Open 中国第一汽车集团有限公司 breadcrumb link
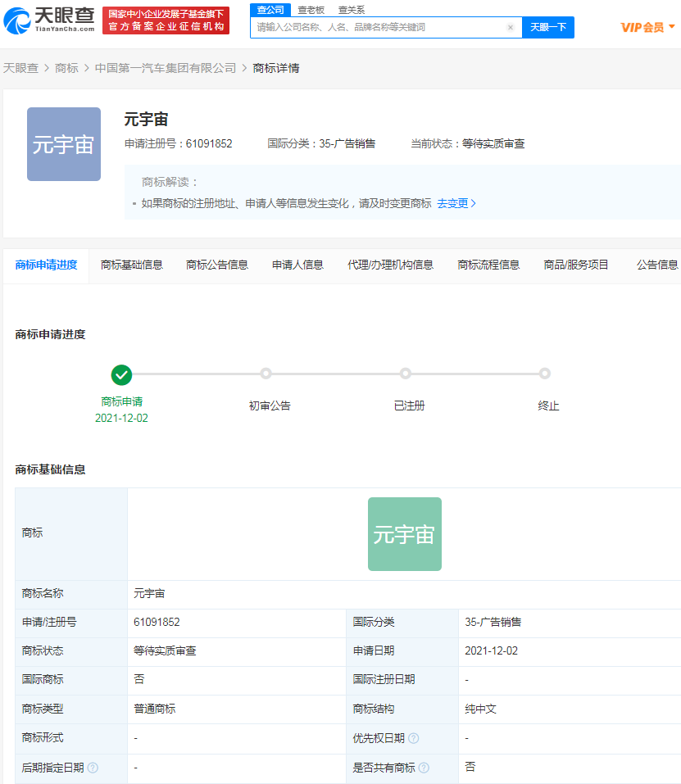The image size is (681, 784). pyautogui.click(x=162, y=69)
